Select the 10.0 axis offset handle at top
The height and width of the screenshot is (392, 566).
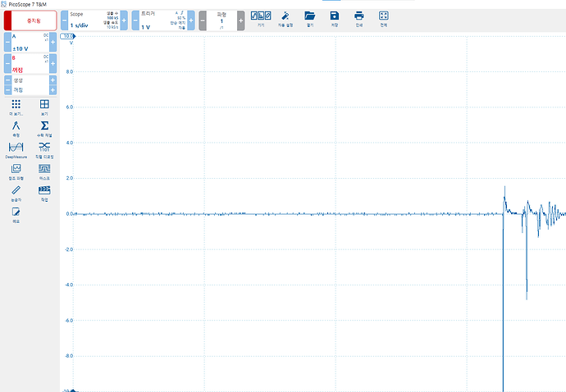(68, 36)
